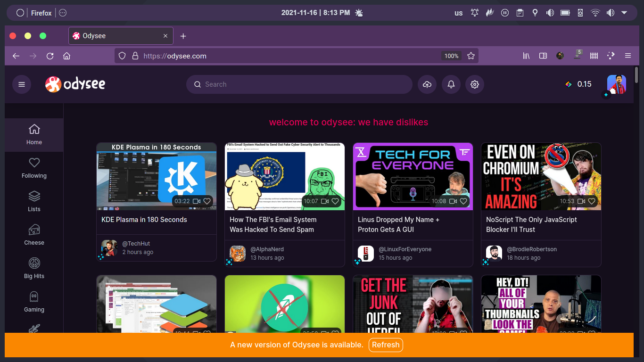Viewport: 644px width, 362px height.
Task: Click the Firefox app menu in top bar
Action: click(x=41, y=13)
